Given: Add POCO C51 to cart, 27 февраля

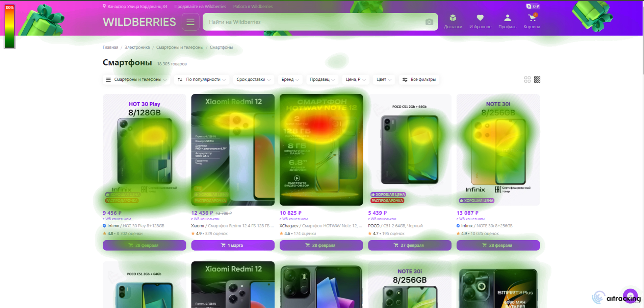Looking at the screenshot, I should (x=410, y=245).
